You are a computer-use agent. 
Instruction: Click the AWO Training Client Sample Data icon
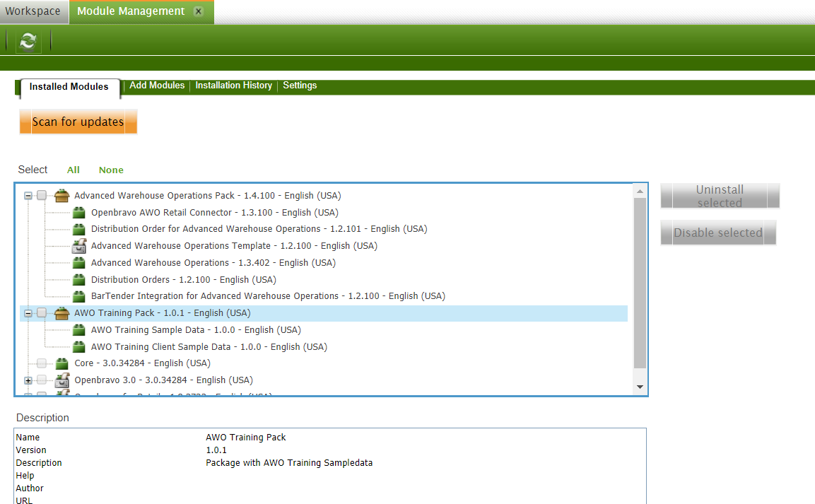(79, 346)
